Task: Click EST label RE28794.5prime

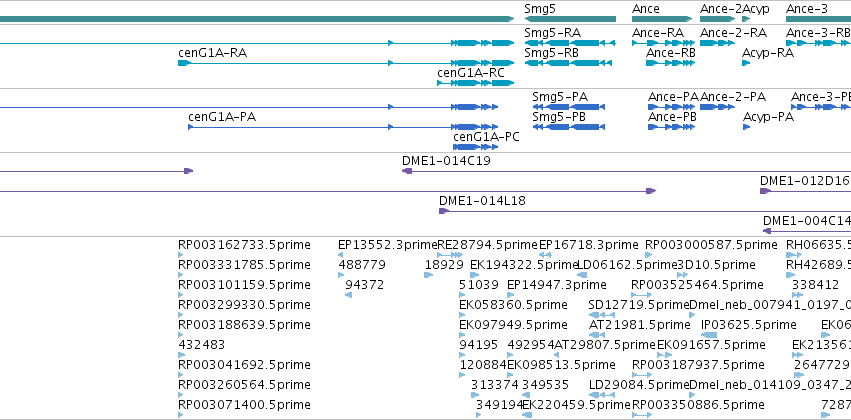Action: (487, 245)
